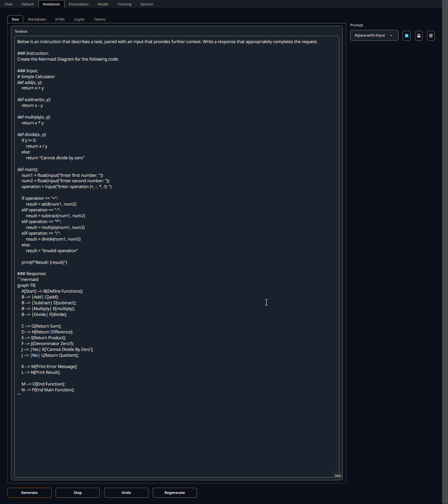Save the current prompt
448x504 pixels.
[418, 36]
